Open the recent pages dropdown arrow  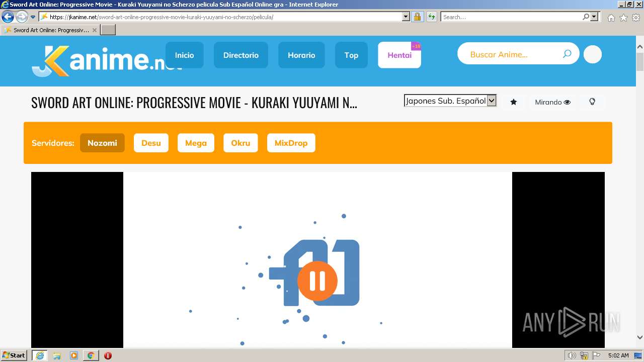click(x=33, y=17)
